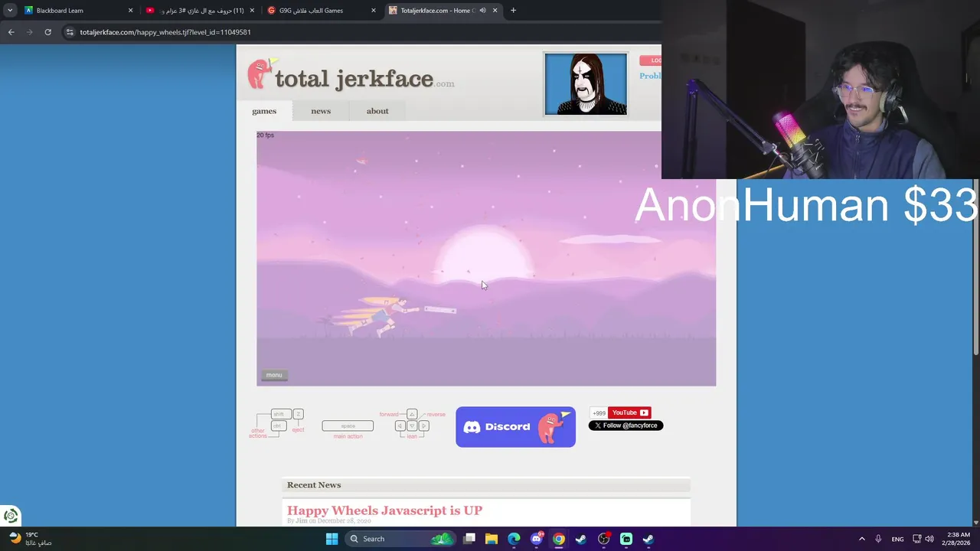Open Microsoft Edge from the taskbar
The height and width of the screenshot is (551, 980).
click(514, 539)
